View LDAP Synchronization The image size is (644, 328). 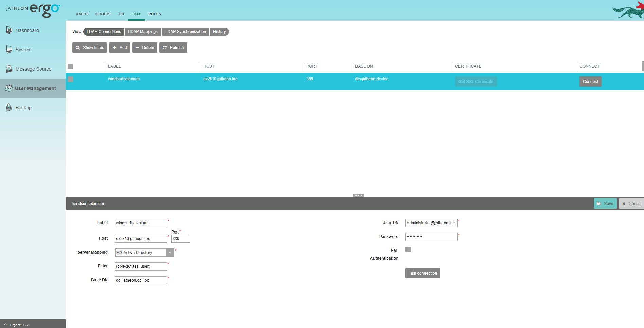(186, 32)
